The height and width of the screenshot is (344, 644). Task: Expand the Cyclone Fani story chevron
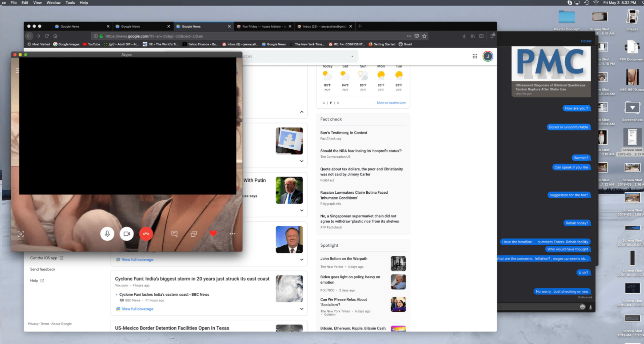click(302, 309)
